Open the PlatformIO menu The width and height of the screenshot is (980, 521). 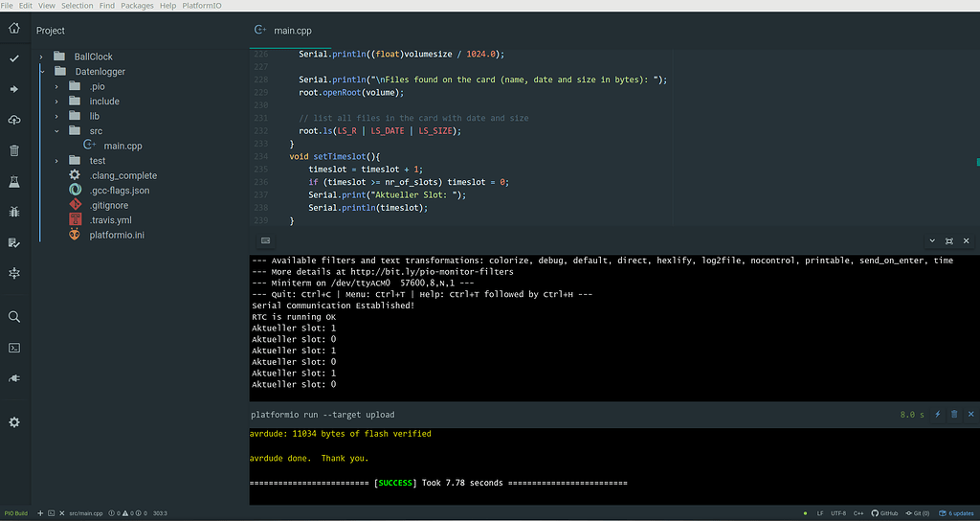[201, 6]
